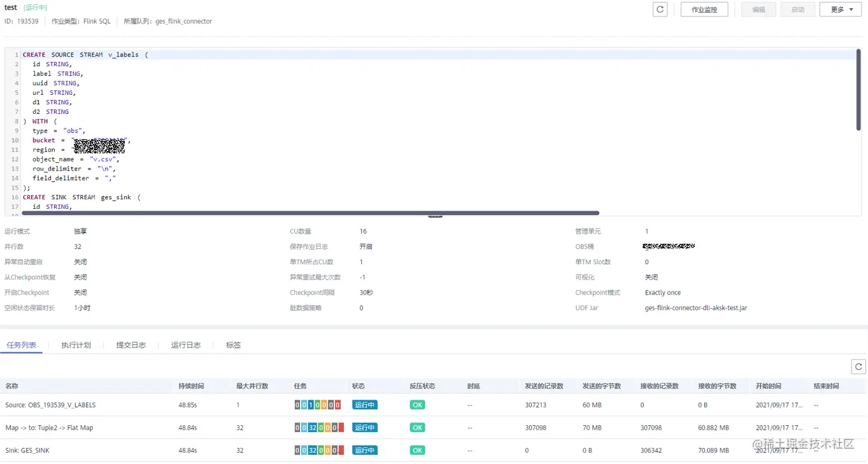Switch to the 标签 tab
Screen dimensions: 868x464
pos(233,345)
